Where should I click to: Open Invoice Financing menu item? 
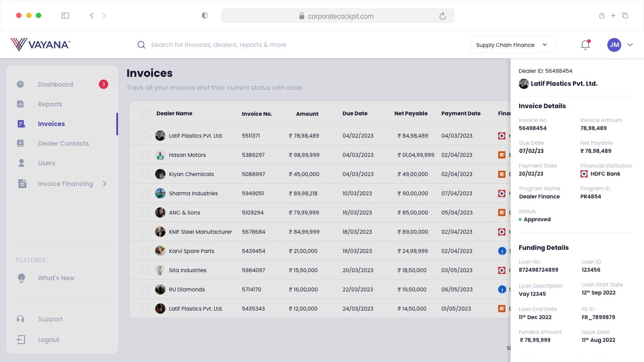65,184
